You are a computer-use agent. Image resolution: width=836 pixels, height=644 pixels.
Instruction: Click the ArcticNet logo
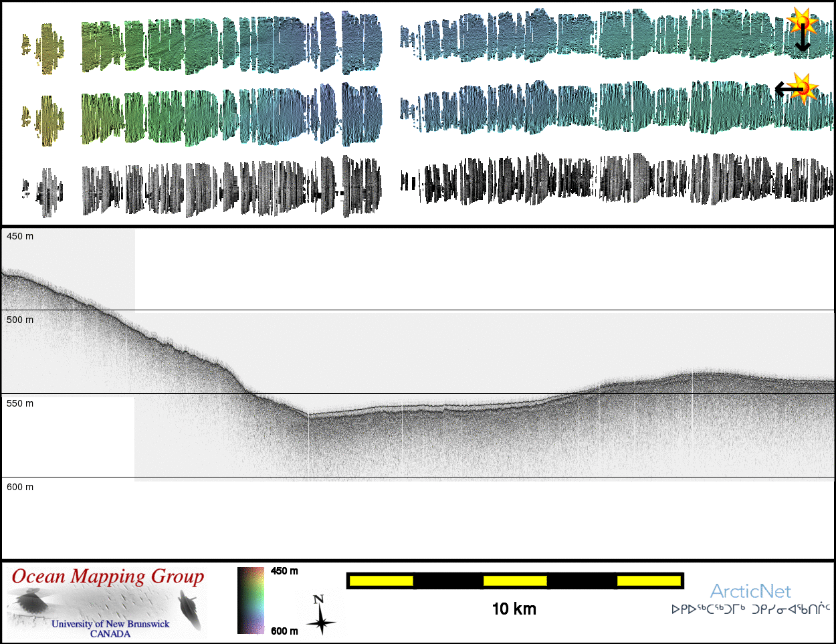(x=750, y=592)
